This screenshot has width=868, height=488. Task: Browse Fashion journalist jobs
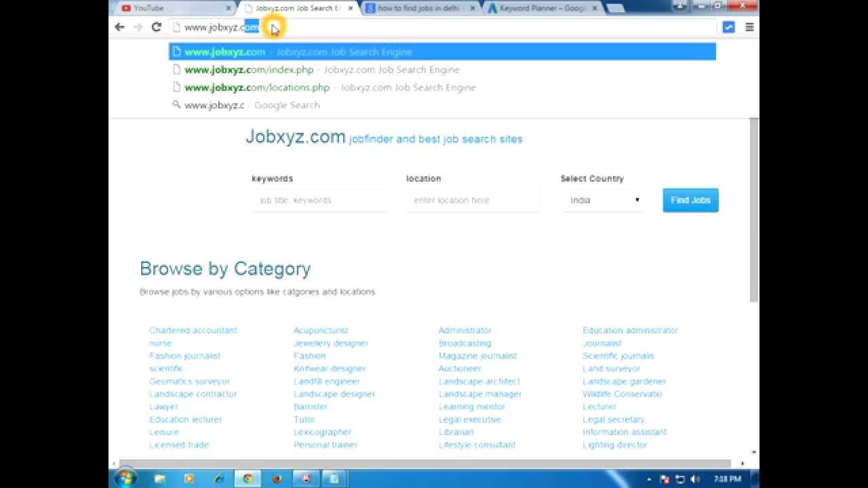click(184, 356)
